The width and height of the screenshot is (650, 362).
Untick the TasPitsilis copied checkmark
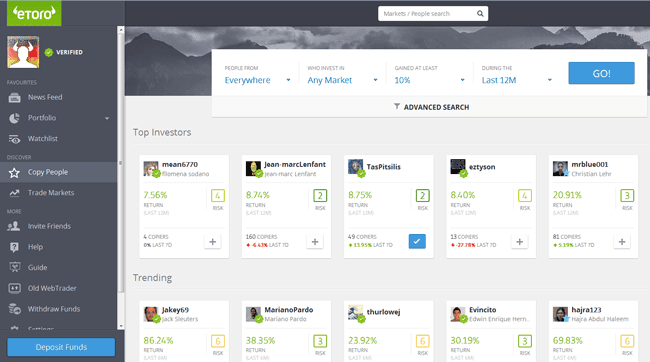(x=417, y=241)
